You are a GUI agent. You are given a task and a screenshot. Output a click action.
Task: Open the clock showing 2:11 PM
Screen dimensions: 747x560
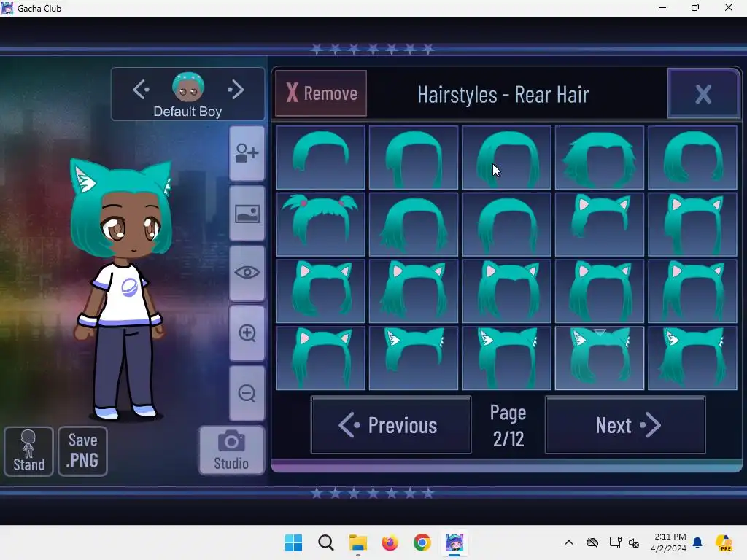670,542
